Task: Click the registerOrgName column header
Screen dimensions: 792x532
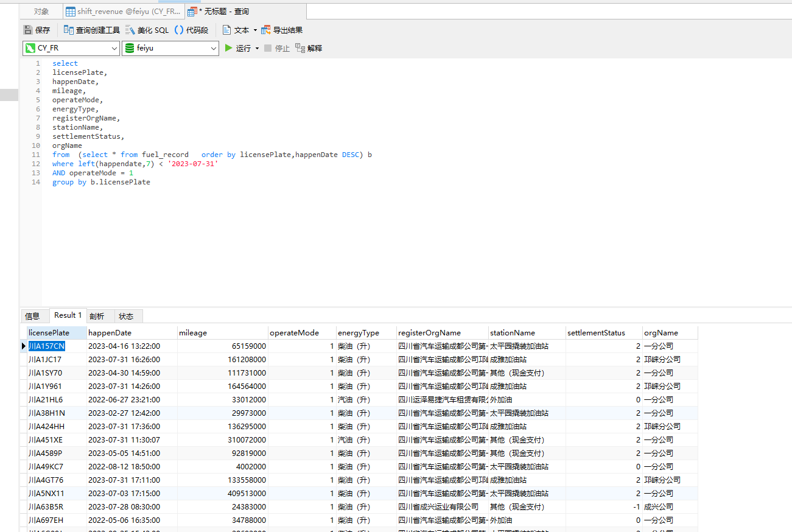Action: coord(442,333)
